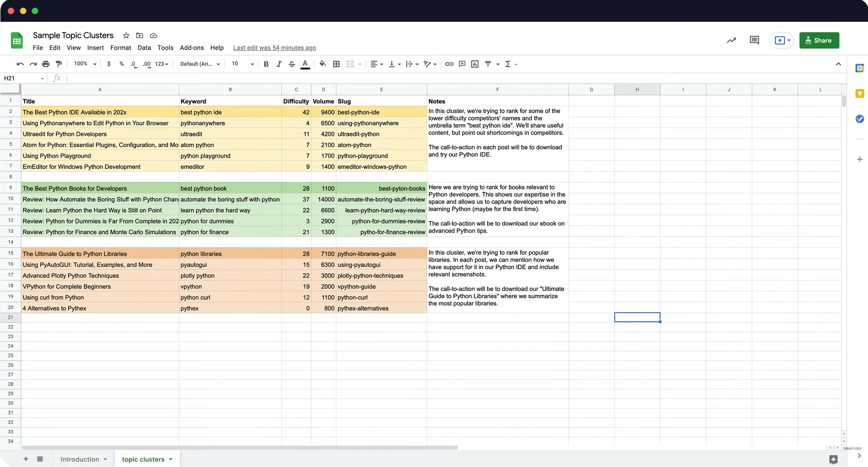Open the cell borders tool
This screenshot has height=467, width=868.
point(336,64)
